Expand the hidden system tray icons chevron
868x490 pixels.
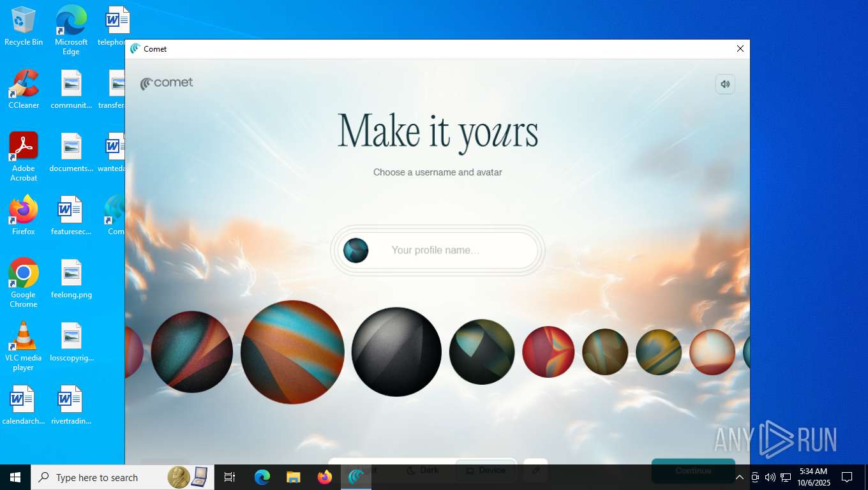point(740,477)
